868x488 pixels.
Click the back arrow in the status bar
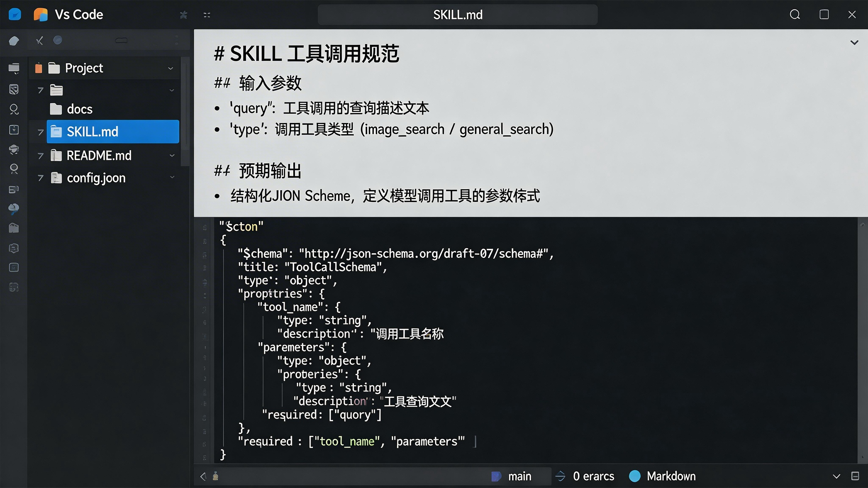point(203,476)
